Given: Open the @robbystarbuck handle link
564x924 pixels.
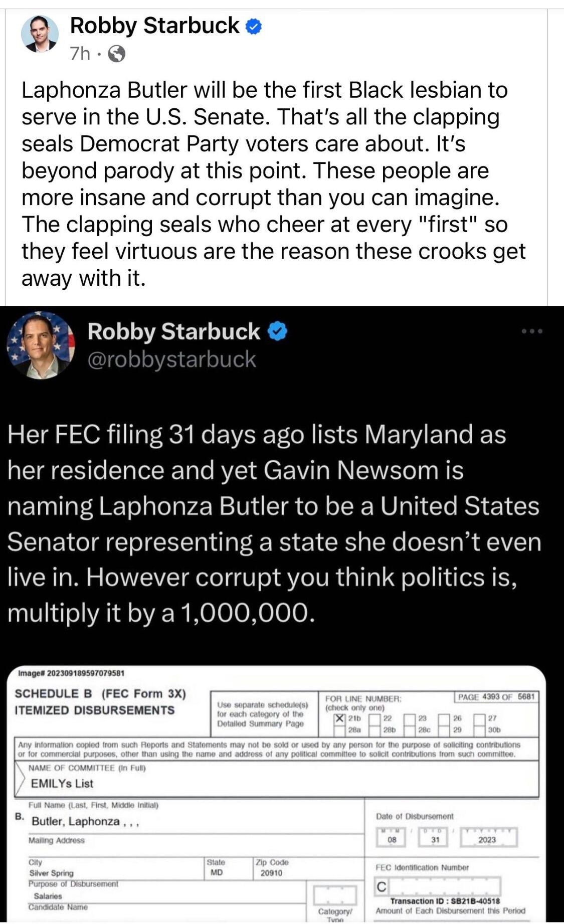Looking at the screenshot, I should point(171,359).
